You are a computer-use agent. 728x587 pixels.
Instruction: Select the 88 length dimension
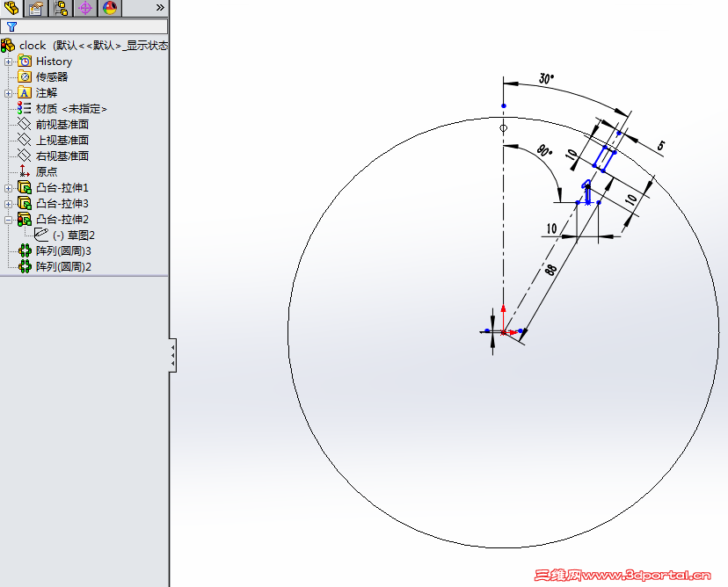550,270
